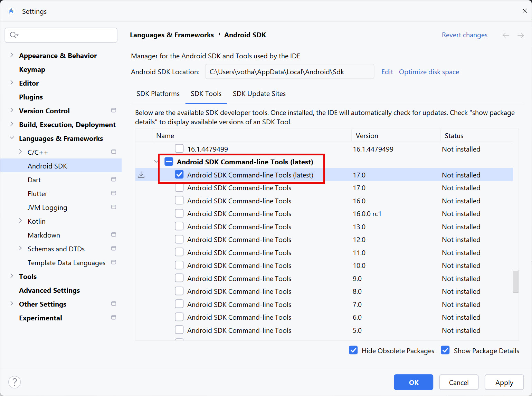Click the project-level icon beside Version Control

click(x=114, y=110)
